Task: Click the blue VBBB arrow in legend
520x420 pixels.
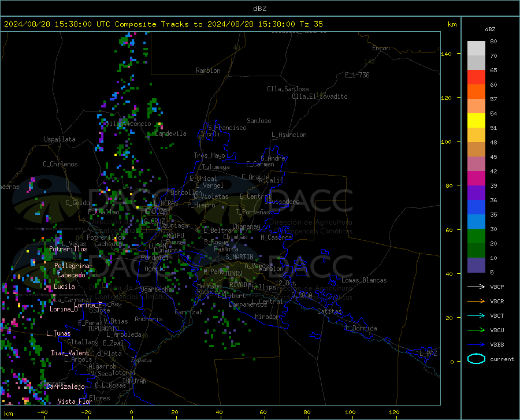Action: tap(476, 344)
